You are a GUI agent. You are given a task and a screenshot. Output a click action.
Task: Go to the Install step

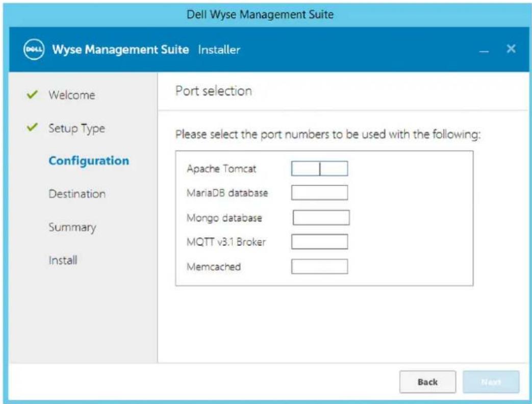point(63,261)
